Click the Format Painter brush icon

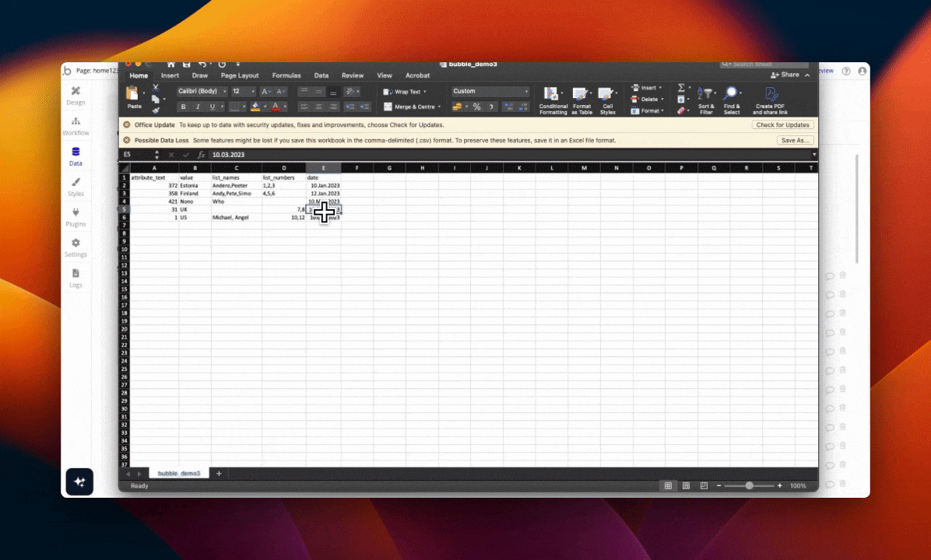point(156,110)
